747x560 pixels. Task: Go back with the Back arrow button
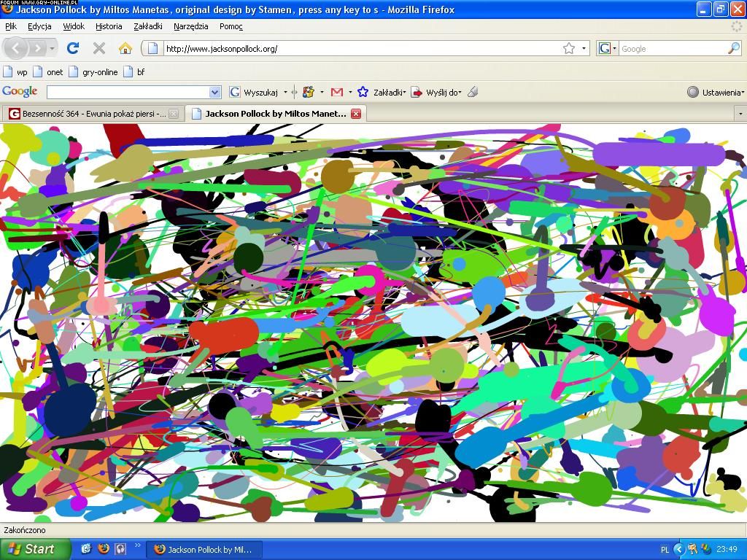pos(16,48)
